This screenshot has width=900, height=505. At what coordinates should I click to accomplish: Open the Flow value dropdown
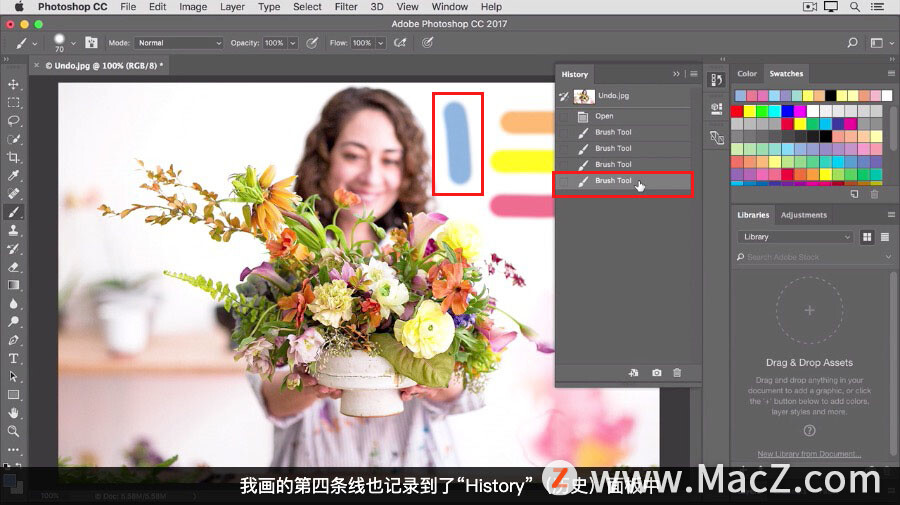[x=380, y=43]
